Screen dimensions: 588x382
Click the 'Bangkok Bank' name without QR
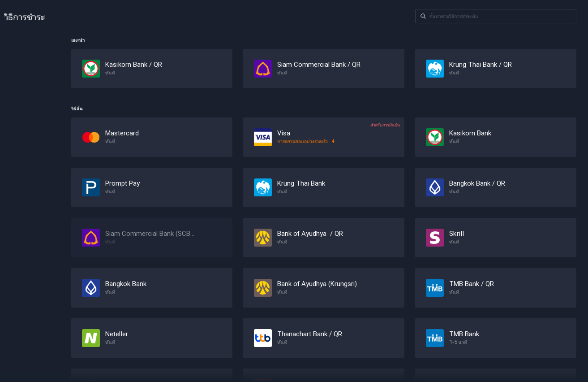click(x=126, y=284)
